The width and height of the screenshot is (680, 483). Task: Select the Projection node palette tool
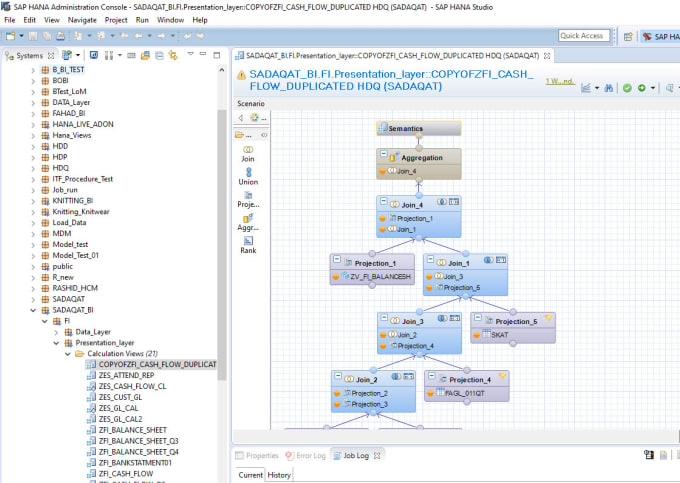(248, 199)
